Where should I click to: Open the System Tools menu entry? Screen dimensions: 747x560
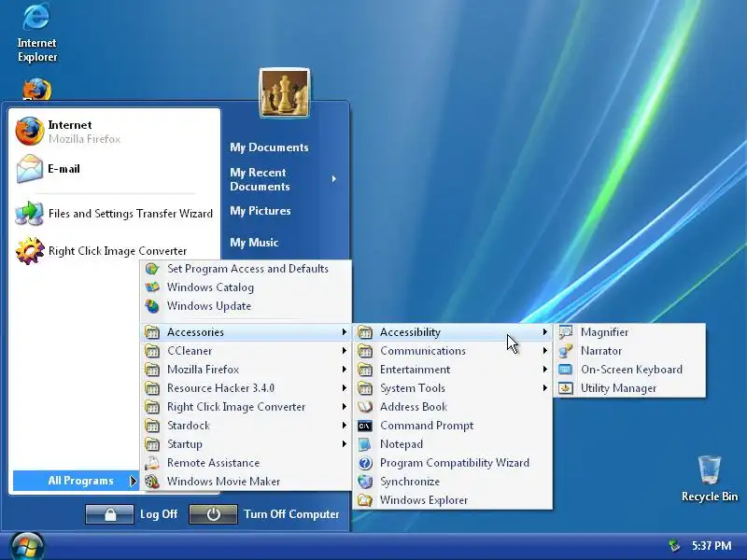click(x=453, y=388)
